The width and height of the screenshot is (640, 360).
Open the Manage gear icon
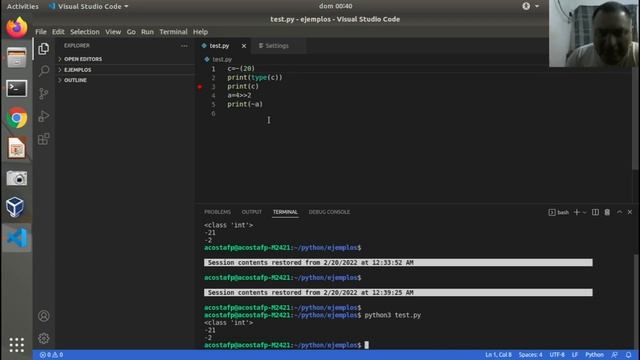[x=44, y=338]
